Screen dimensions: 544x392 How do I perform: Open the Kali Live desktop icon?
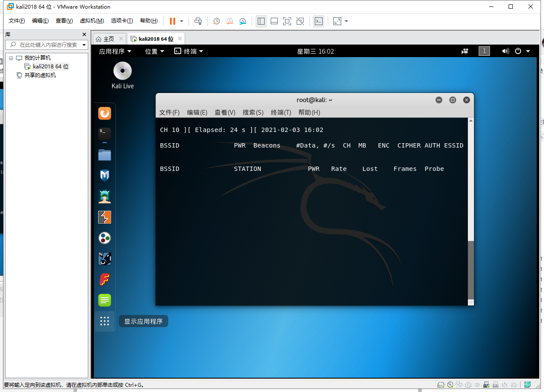click(122, 75)
